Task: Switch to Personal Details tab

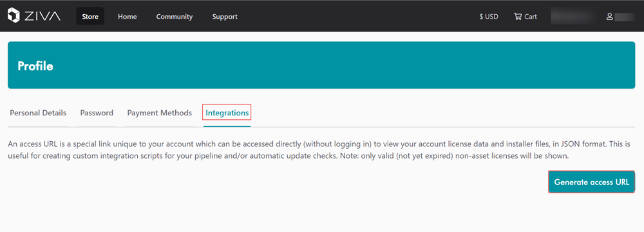Action: click(x=38, y=113)
